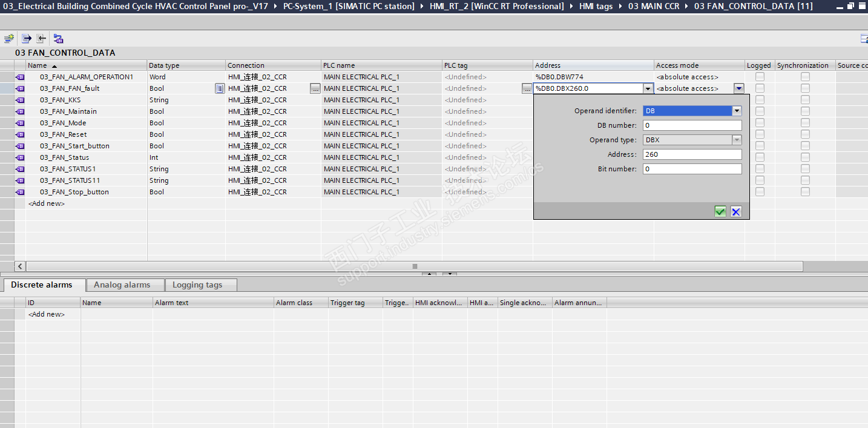Collapse lower pane with splitter down arrow
This screenshot has height=428, width=868.
(x=449, y=274)
